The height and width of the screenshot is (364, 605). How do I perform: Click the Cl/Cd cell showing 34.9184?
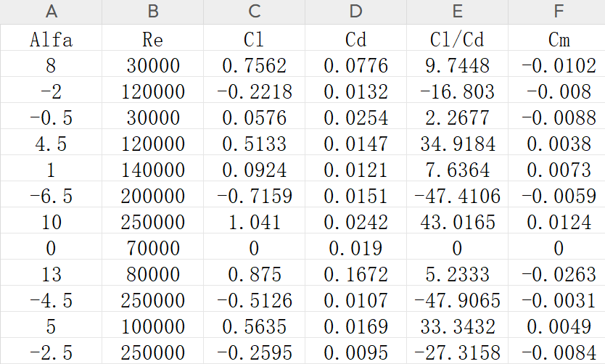pyautogui.click(x=457, y=144)
